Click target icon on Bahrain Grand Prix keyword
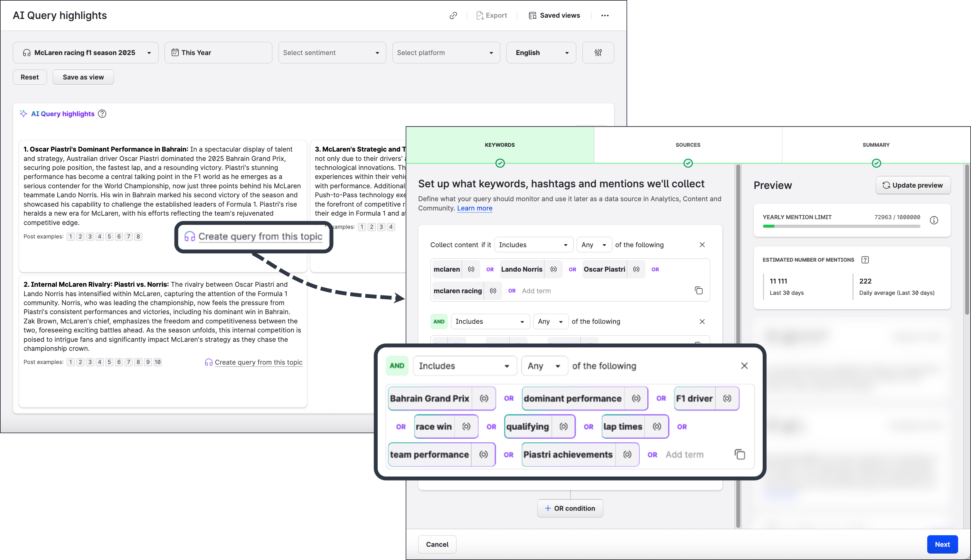 click(484, 398)
